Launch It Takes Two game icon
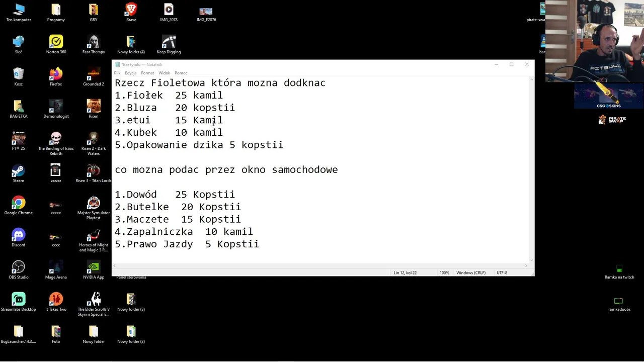The image size is (644, 362). point(56,302)
